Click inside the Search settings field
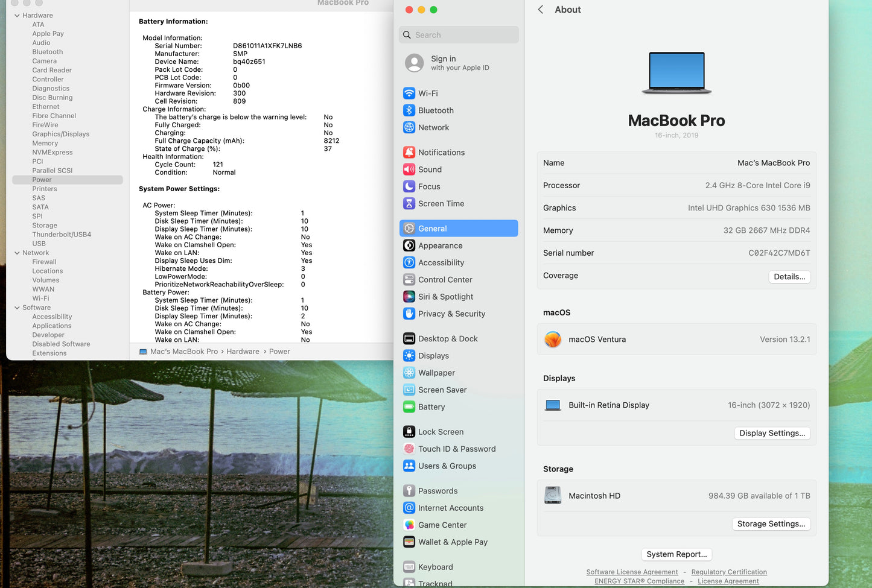 (x=459, y=34)
